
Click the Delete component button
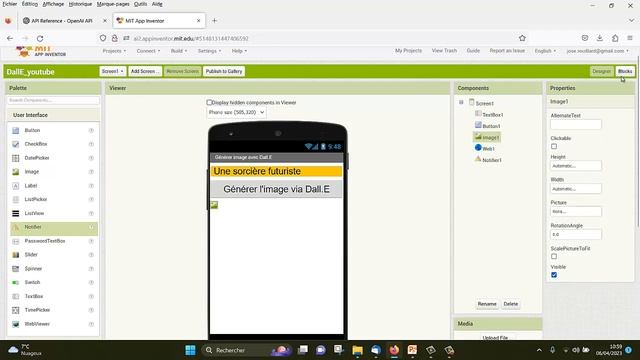[x=511, y=304]
